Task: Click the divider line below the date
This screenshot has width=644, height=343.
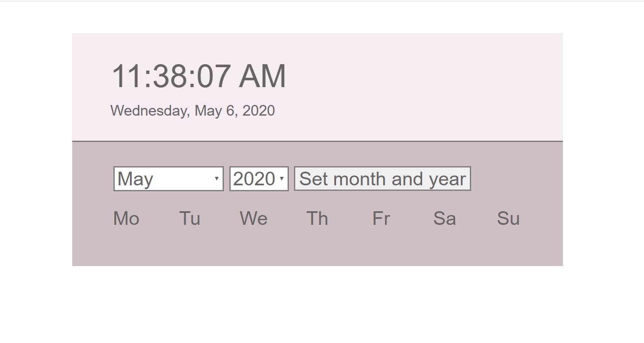Action: [317, 139]
